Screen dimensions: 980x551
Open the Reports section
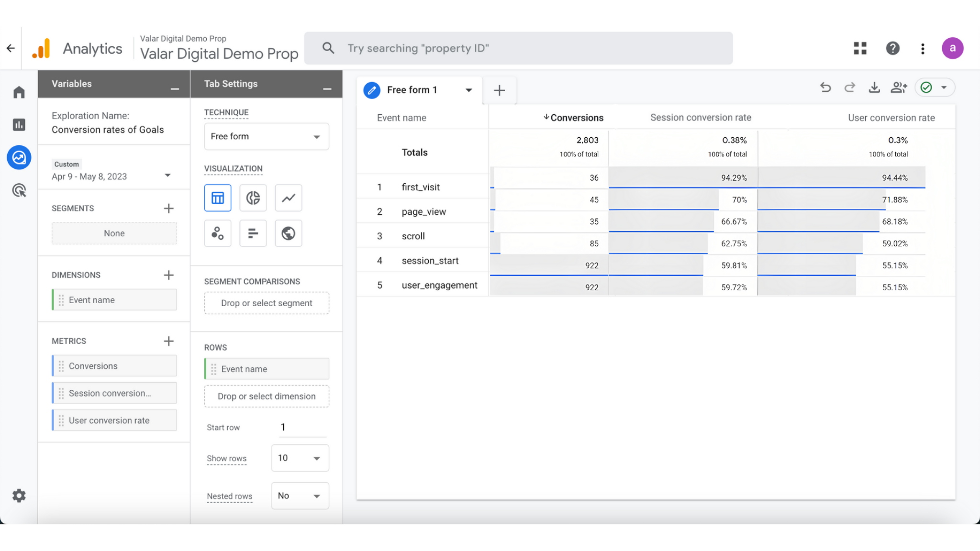[x=19, y=125]
